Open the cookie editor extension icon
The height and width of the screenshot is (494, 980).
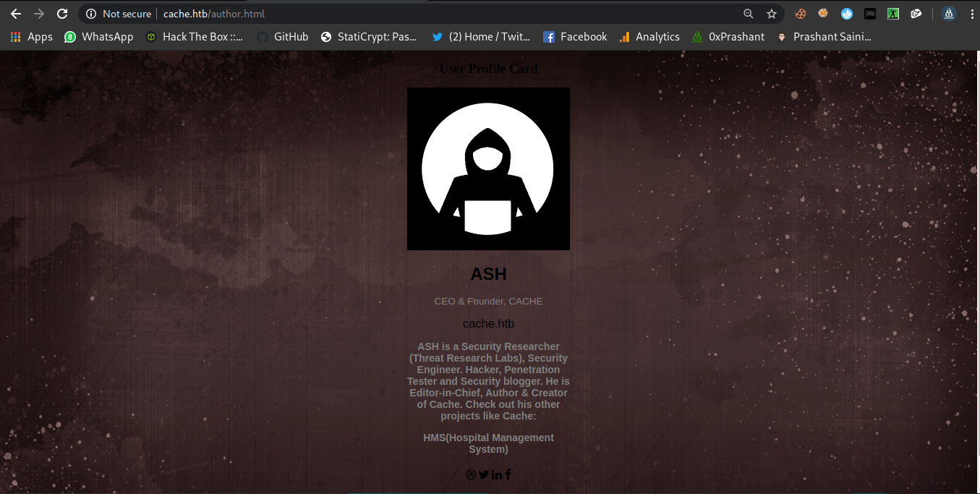click(800, 14)
